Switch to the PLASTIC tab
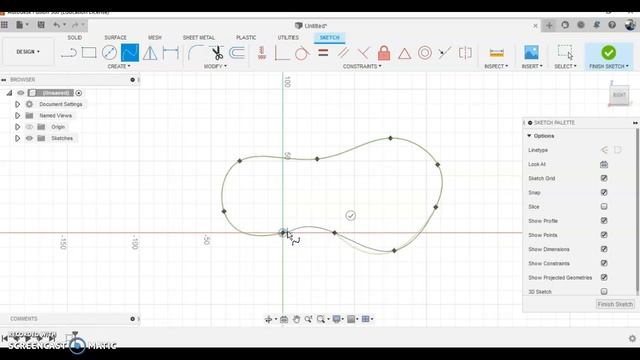 (x=246, y=38)
